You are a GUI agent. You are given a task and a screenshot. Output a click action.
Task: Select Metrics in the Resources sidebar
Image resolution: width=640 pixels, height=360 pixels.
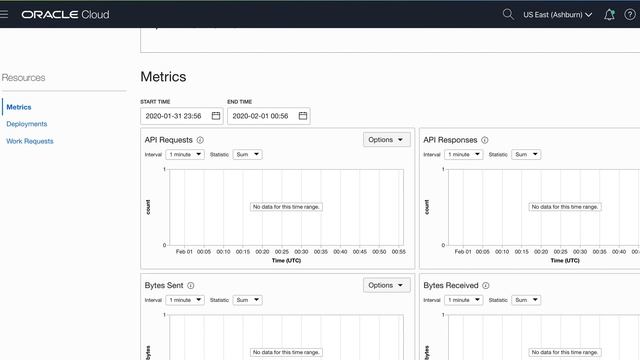tap(19, 107)
